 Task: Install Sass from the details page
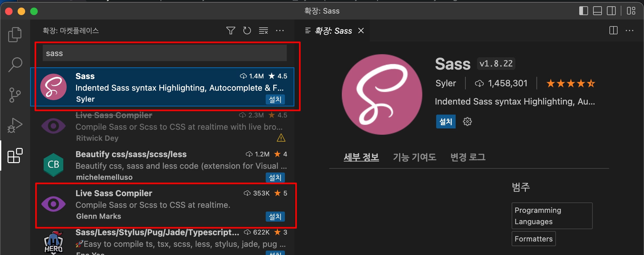tap(446, 122)
